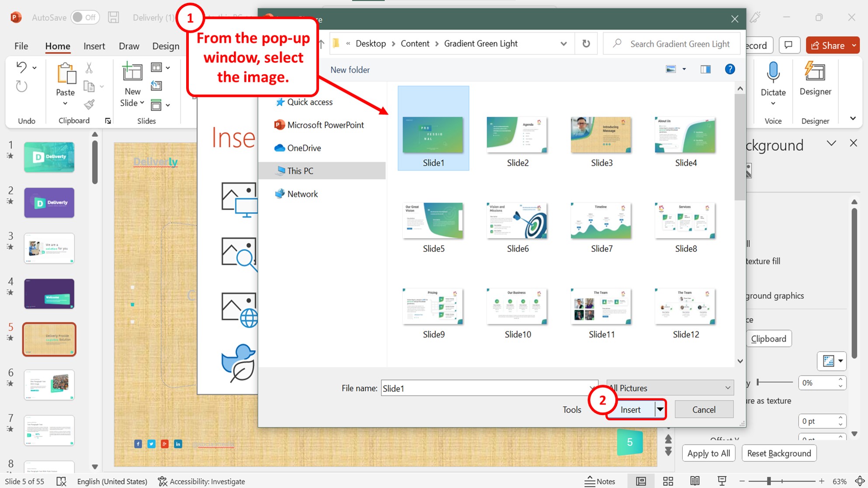Click the New folder button

350,70
